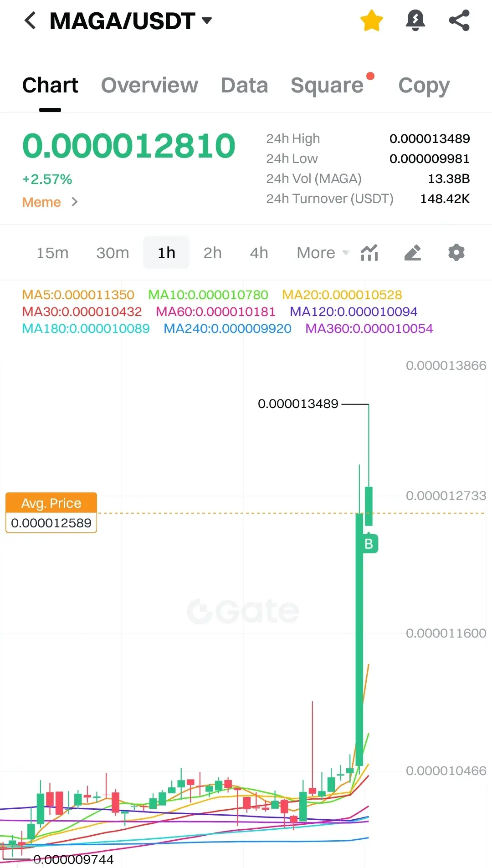Tap the MA30:0.000010432 indicator label
This screenshot has width=492, height=868.
point(82,311)
